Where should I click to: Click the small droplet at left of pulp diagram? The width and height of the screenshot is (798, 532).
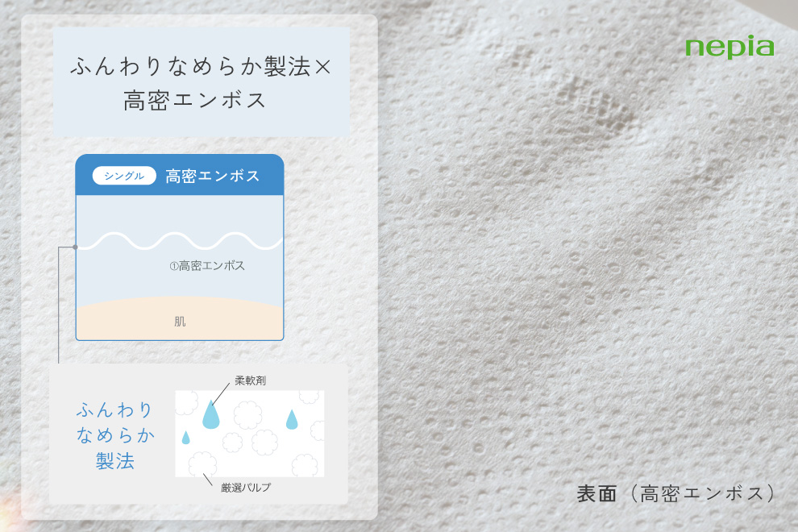click(186, 438)
